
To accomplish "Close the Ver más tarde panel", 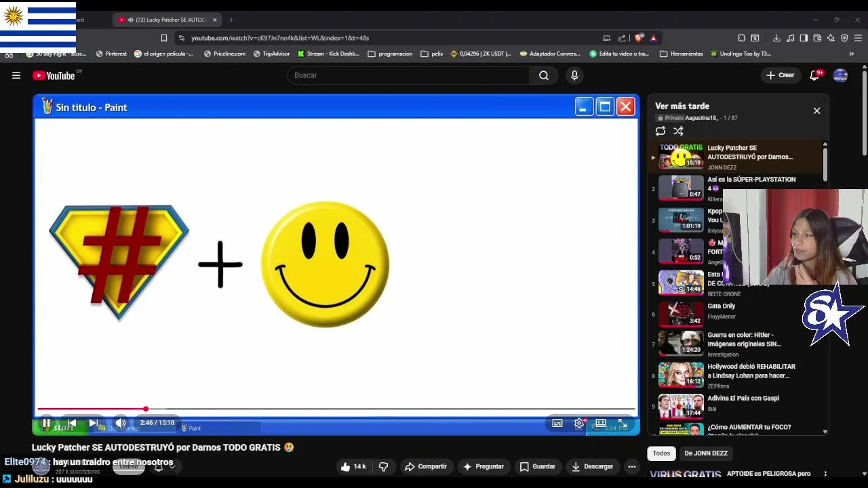I will tap(816, 110).
